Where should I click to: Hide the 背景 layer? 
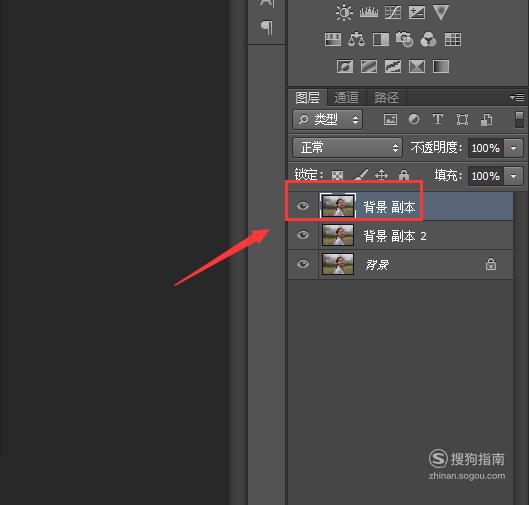click(x=303, y=264)
